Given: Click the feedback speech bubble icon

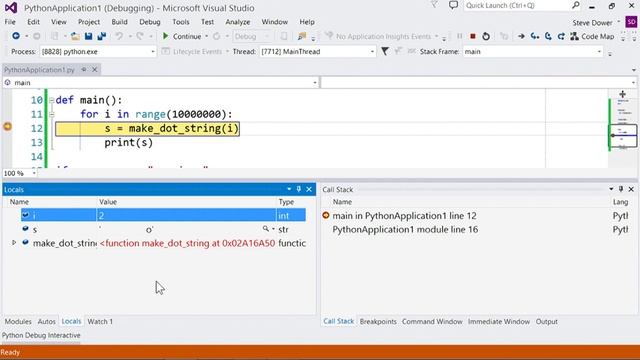Looking at the screenshot, I should point(453,5).
